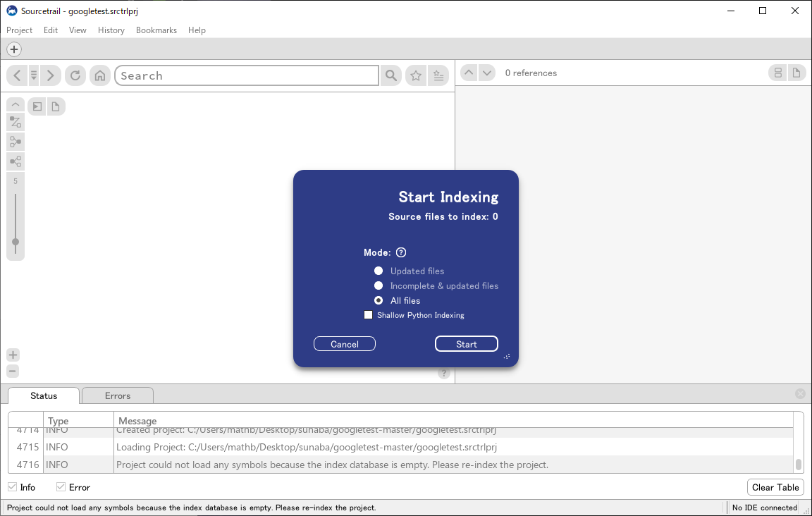Click the "No IDE connected" status indicator
The height and width of the screenshot is (516, 812).
pos(764,508)
